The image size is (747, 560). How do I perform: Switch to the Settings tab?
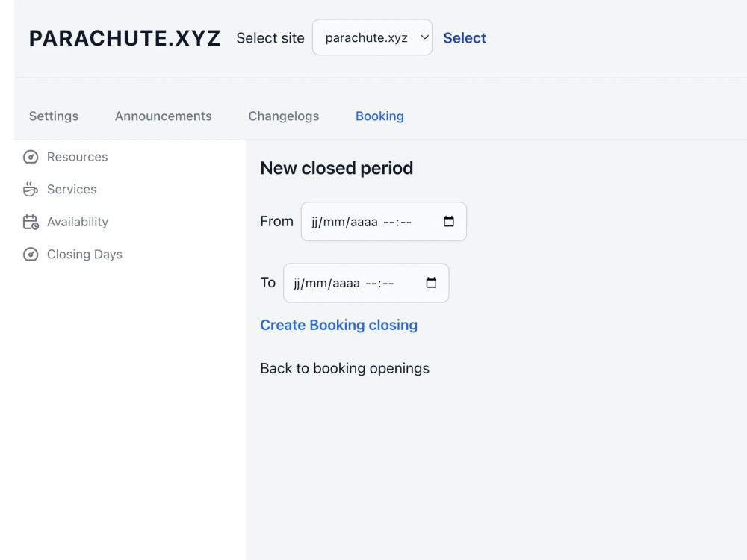[x=53, y=116]
